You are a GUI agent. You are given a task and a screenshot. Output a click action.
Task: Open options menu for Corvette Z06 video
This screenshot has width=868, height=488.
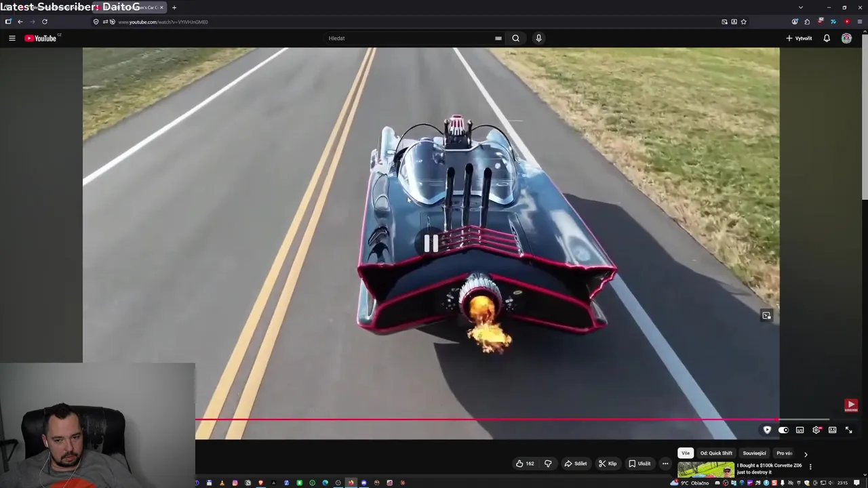point(810,466)
